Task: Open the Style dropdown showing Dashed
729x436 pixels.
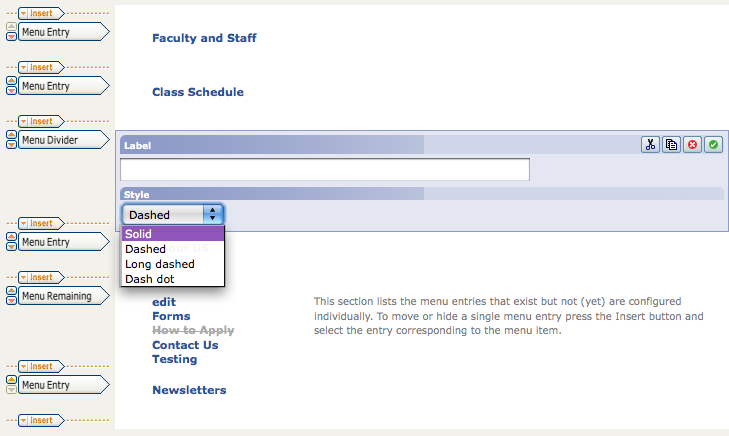Action: click(x=173, y=215)
